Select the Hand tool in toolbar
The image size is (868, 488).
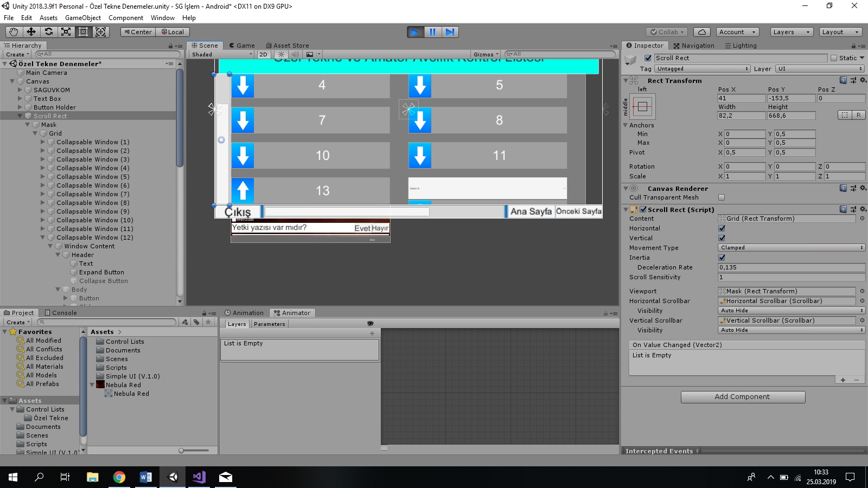(14, 32)
